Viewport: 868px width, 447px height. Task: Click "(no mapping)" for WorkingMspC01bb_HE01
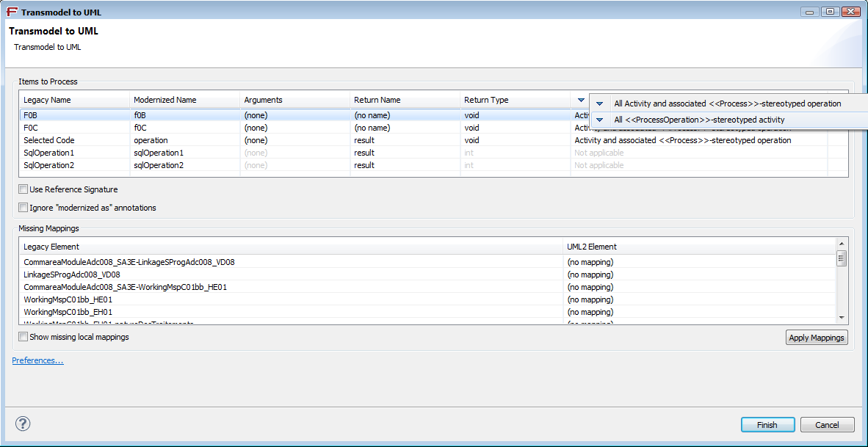(700, 299)
